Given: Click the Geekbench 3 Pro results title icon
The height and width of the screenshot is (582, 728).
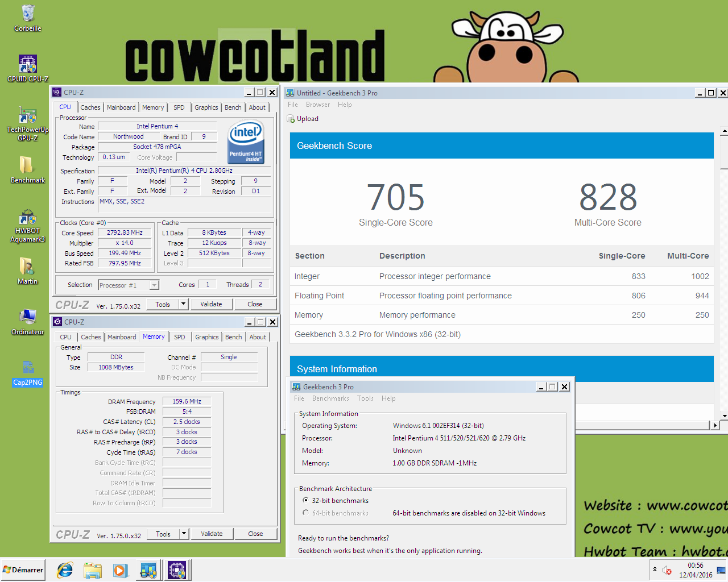Looking at the screenshot, I should point(290,93).
